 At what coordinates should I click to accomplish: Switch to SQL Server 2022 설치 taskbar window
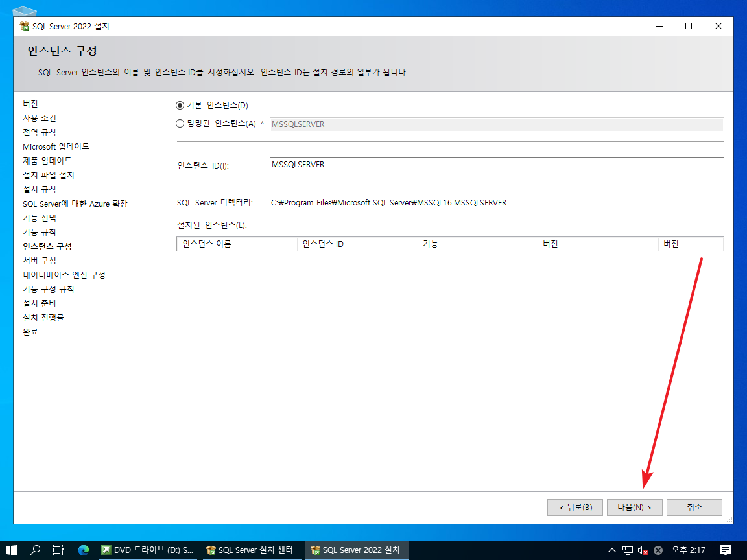tap(357, 550)
